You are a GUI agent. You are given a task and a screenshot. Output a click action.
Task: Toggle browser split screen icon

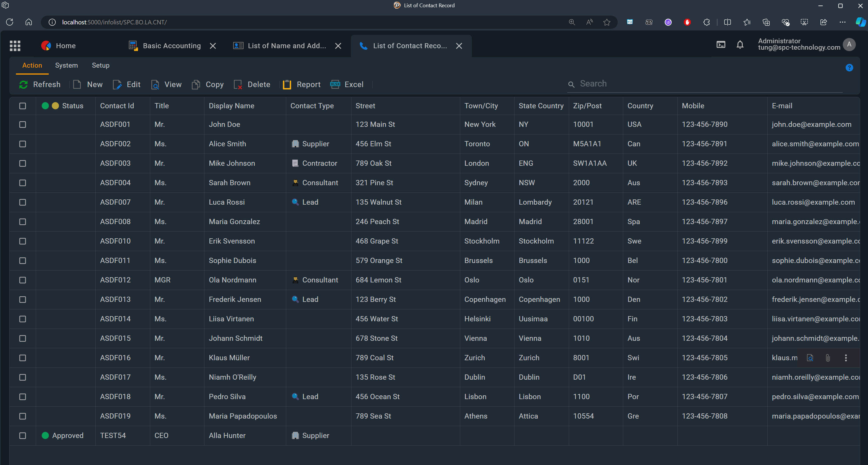point(727,22)
